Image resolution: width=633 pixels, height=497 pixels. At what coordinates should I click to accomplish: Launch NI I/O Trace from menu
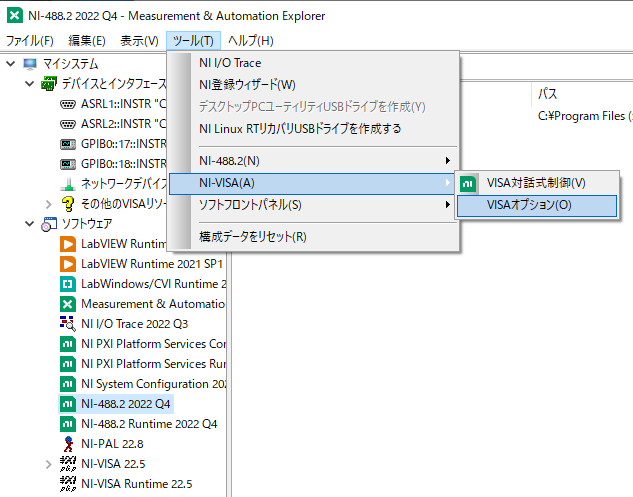coord(314,63)
